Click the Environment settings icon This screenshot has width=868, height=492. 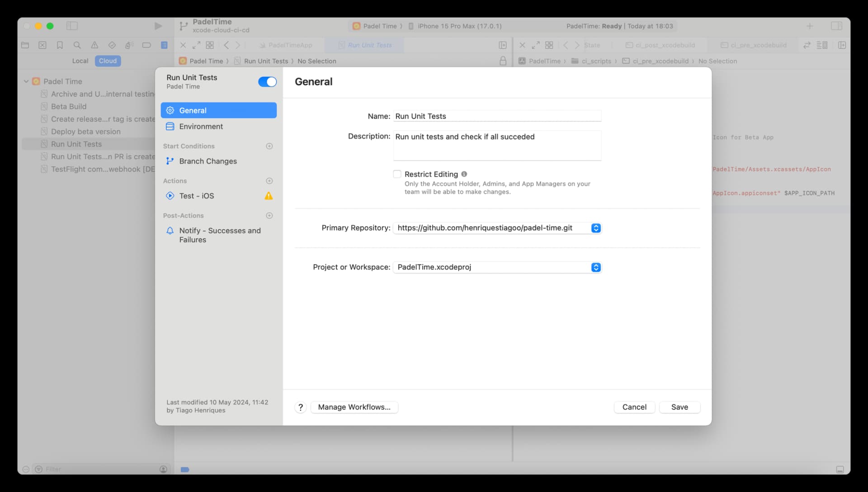pyautogui.click(x=170, y=127)
